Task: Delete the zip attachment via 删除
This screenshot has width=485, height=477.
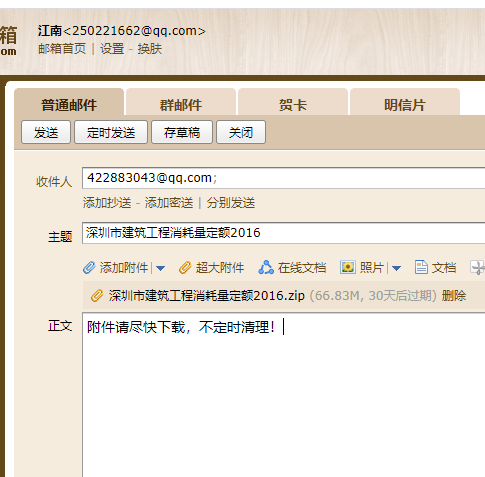Action: (x=454, y=296)
